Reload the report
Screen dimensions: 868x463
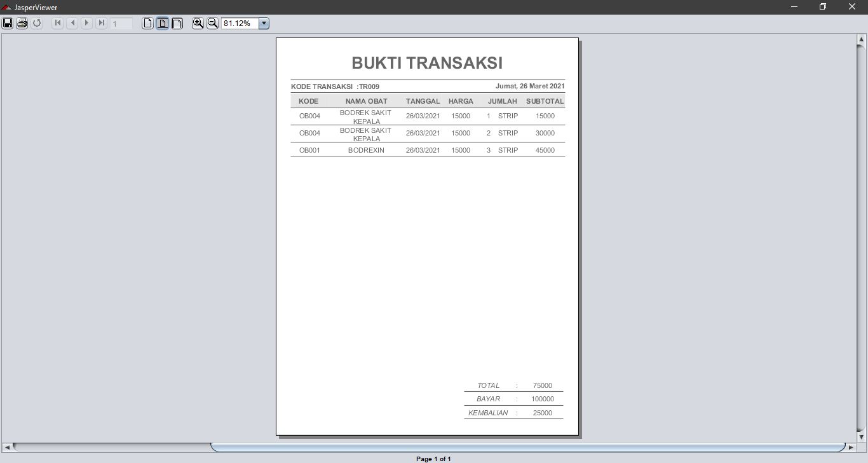[36, 23]
